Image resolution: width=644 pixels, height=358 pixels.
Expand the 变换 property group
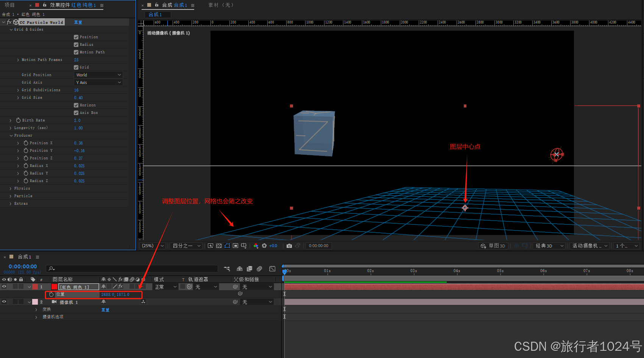coord(36,310)
